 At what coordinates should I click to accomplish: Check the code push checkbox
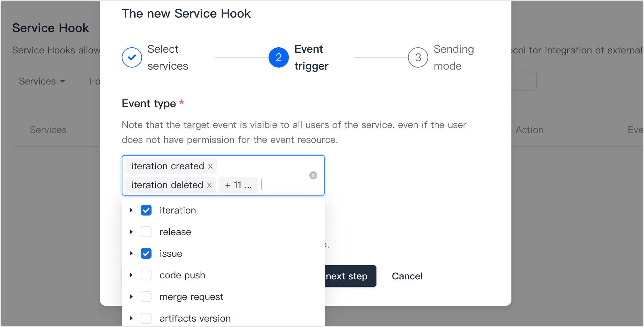point(146,275)
